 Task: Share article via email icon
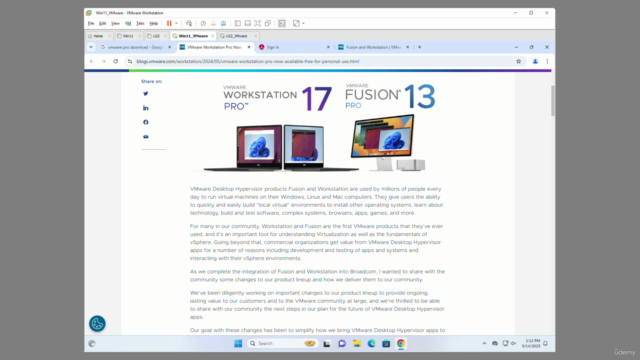[x=146, y=137]
